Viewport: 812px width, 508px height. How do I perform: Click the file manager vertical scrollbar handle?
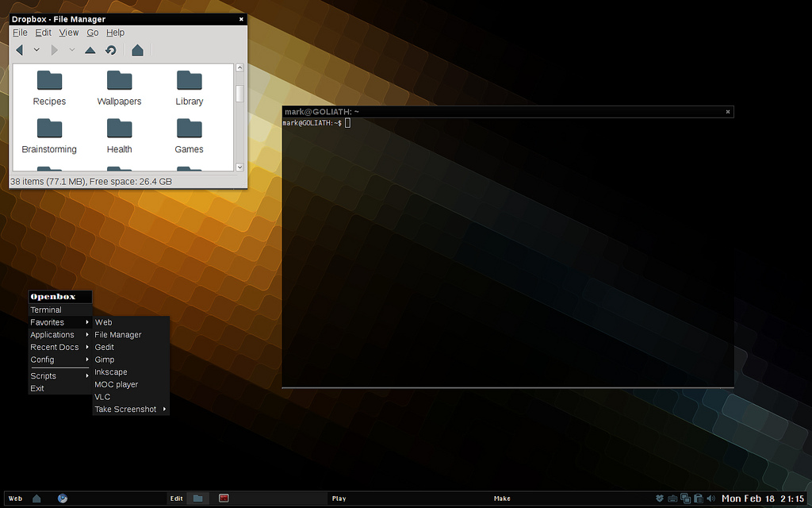(x=239, y=94)
